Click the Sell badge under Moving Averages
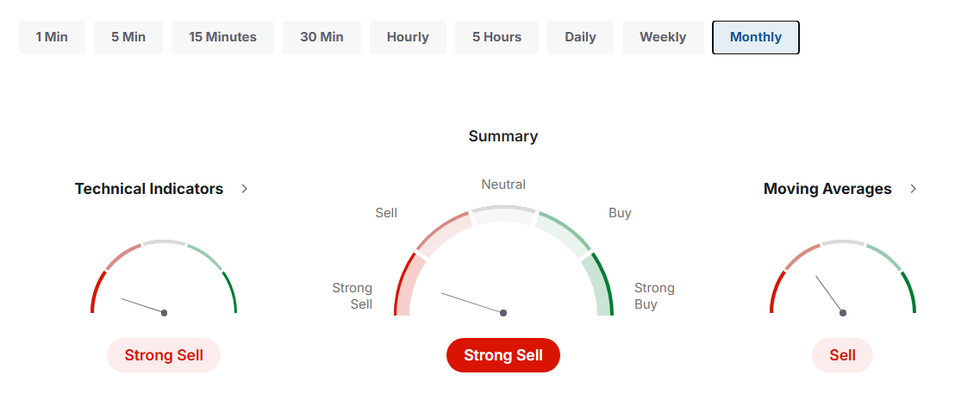 point(842,355)
